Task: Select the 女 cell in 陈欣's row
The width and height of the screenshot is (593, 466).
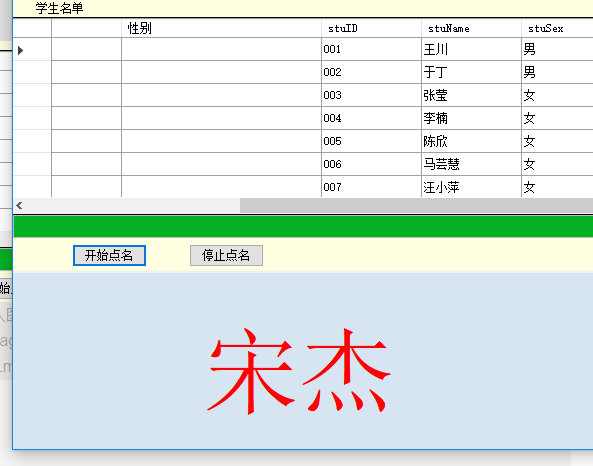Action: tap(557, 141)
